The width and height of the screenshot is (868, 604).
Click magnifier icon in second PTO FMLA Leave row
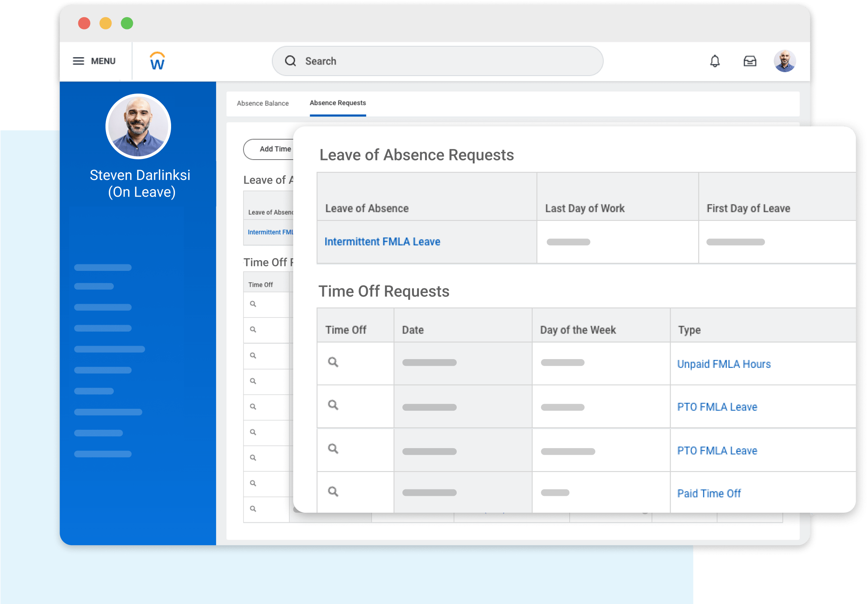coord(333,449)
